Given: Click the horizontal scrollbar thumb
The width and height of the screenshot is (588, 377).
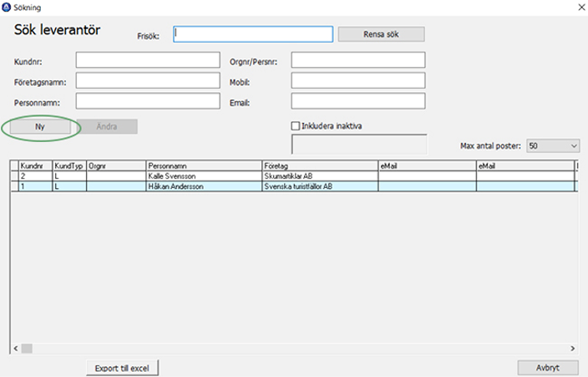Looking at the screenshot, I should click(x=27, y=349).
